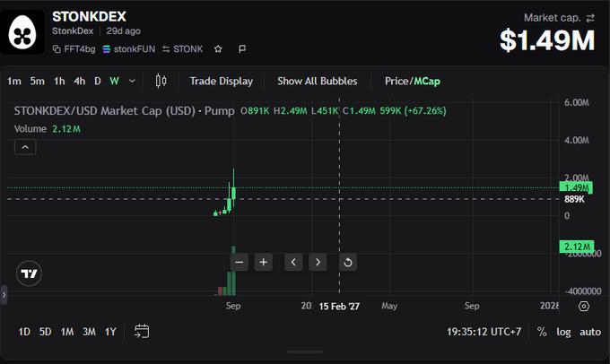610x364 pixels.
Task: Zoom in the chart with plus
Action: (264, 262)
